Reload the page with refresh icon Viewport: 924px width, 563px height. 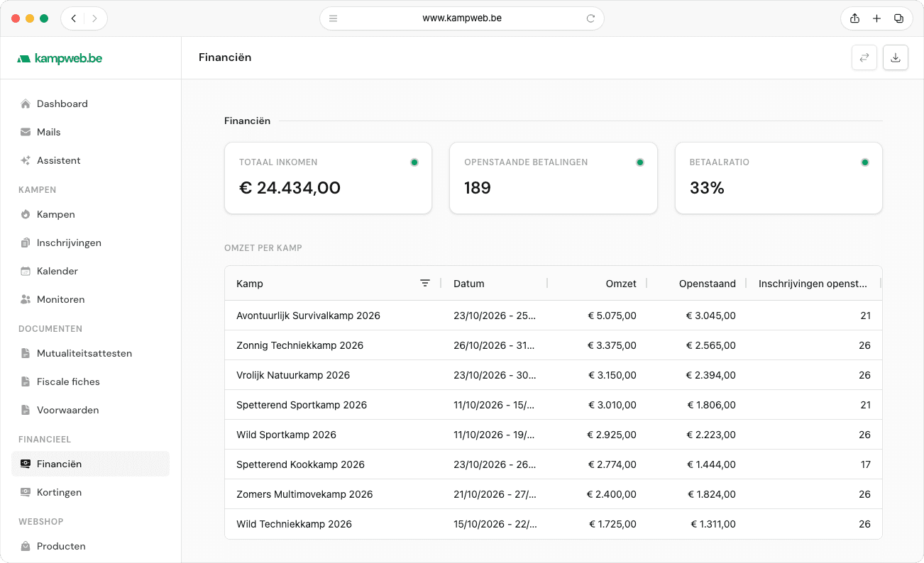[x=590, y=18]
